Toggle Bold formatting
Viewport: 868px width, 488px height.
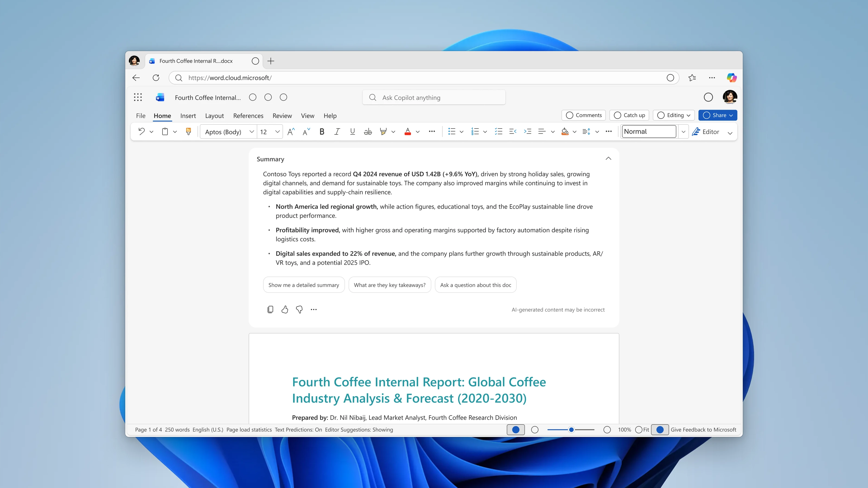click(x=322, y=132)
